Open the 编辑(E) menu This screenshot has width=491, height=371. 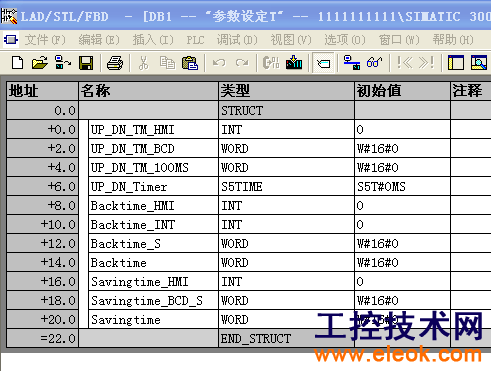99,40
